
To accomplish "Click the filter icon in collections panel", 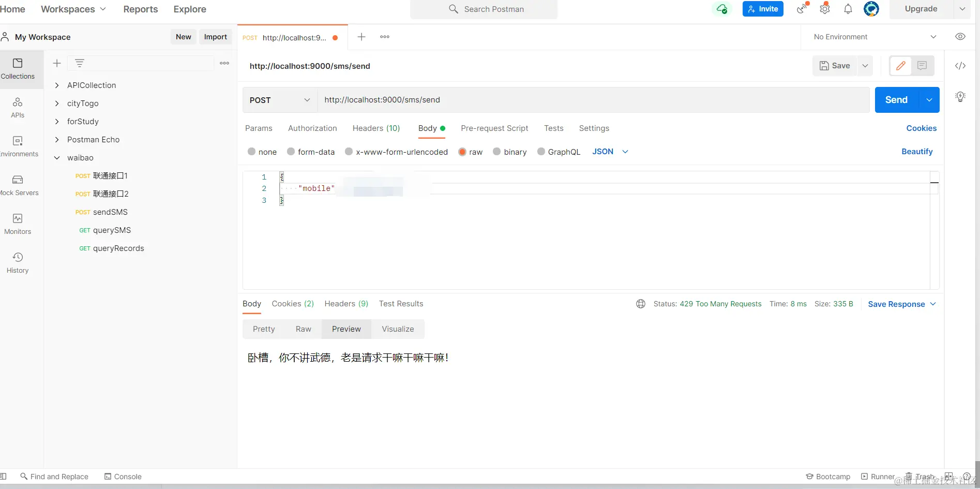I will 80,63.
